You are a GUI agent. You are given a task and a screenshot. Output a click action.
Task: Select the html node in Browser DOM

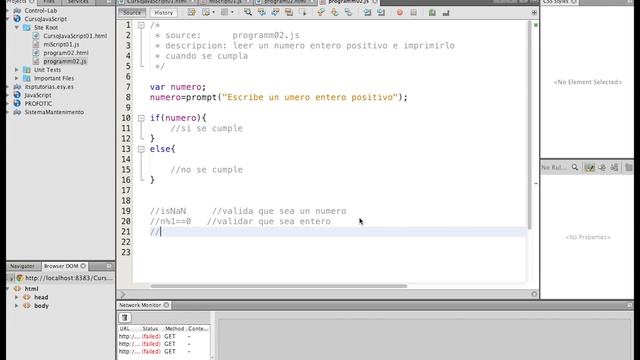tap(31, 289)
